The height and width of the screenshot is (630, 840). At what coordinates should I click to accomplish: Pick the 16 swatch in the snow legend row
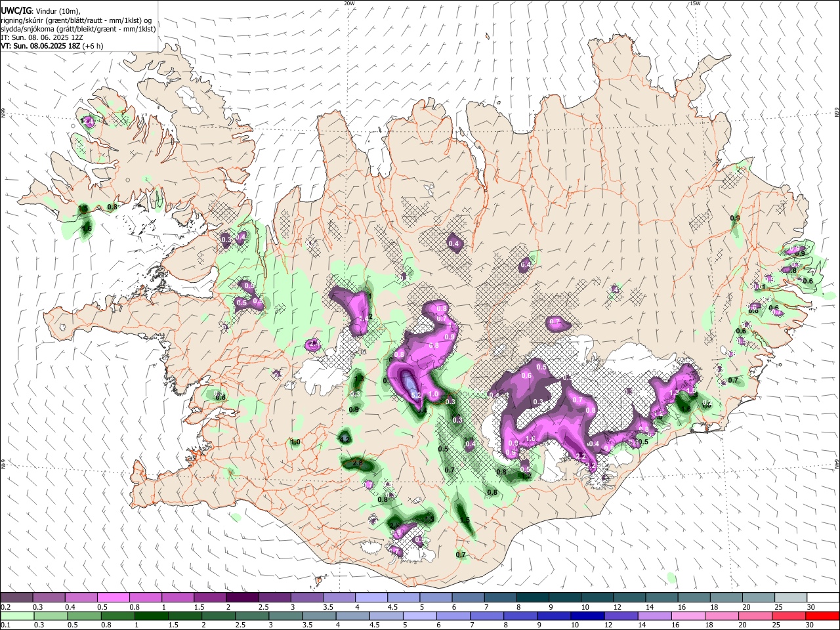694,597
